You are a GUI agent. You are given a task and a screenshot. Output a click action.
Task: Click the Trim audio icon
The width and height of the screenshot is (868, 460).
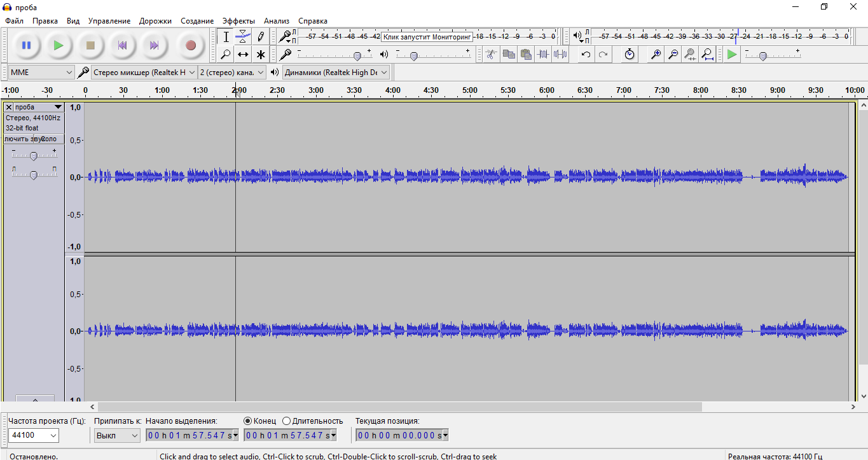tap(542, 54)
